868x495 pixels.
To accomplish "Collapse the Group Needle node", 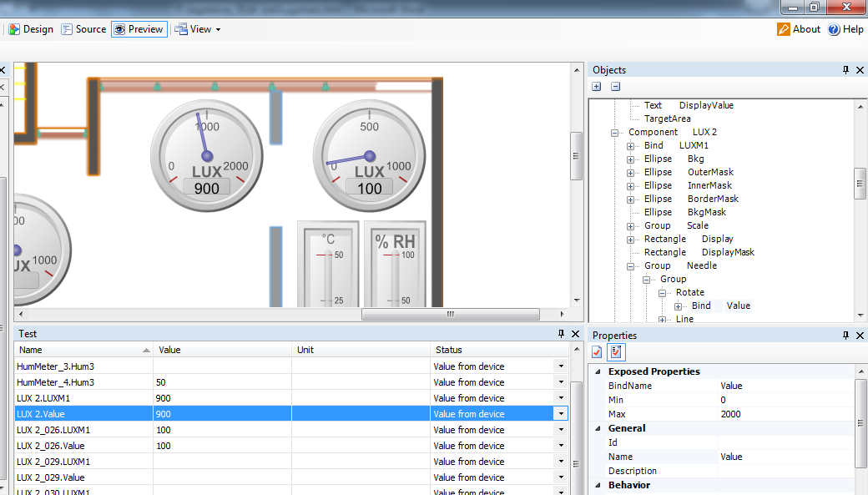I will [630, 266].
